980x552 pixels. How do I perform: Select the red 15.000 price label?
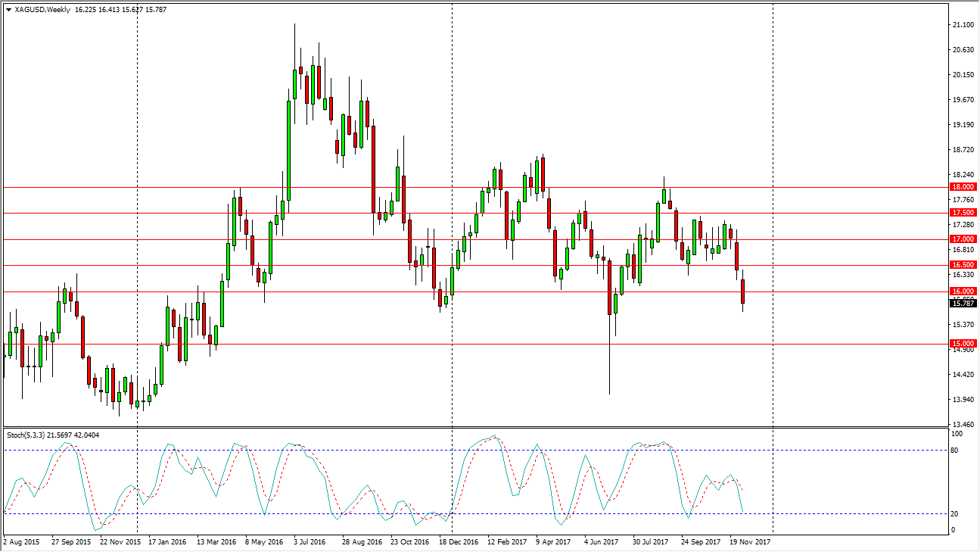[963, 344]
